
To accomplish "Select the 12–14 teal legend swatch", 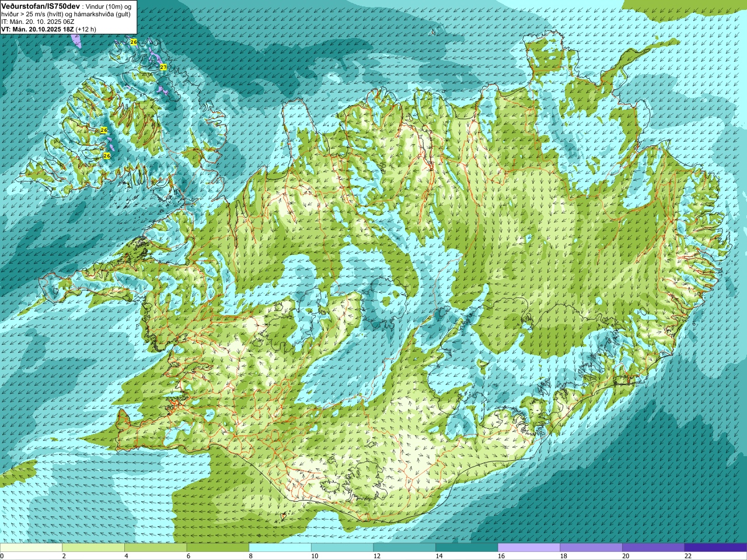I will pos(404,548).
